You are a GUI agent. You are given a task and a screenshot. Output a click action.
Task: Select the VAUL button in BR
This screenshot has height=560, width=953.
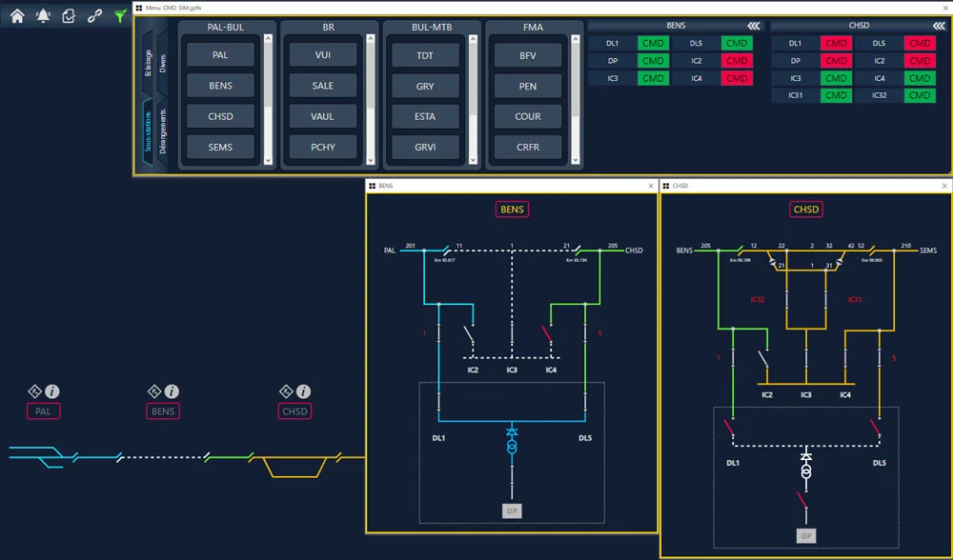tap(323, 117)
